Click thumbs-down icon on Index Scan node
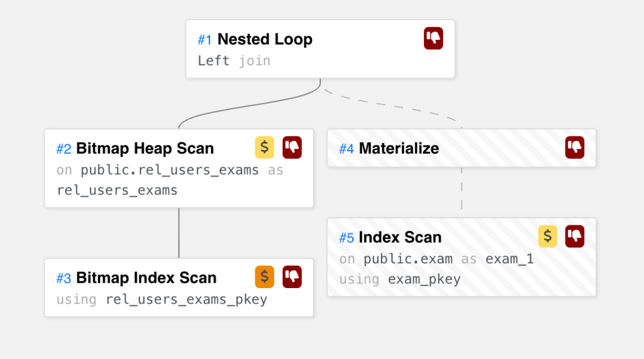 point(575,236)
